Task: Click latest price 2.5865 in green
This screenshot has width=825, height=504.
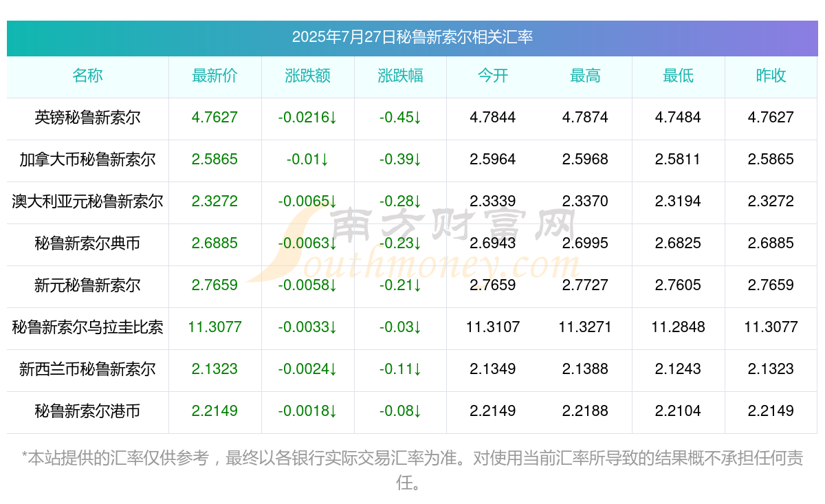Action: [214, 160]
